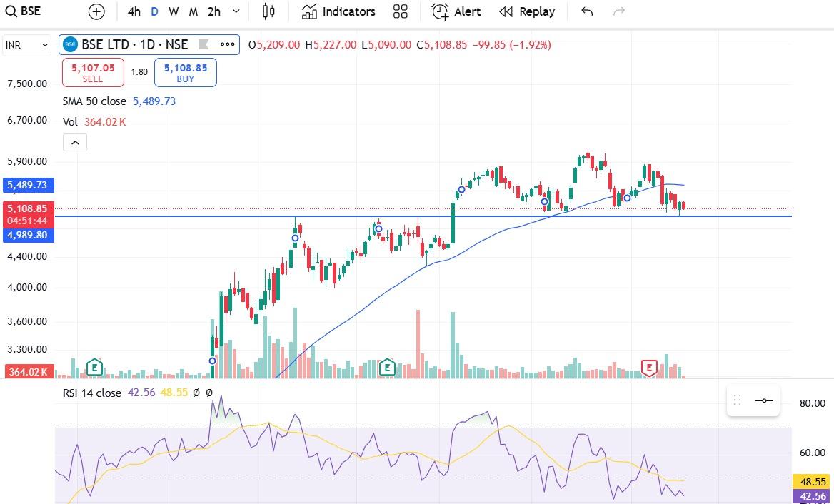Expand the timeframe dropdown arrow
Image resolution: width=834 pixels, height=504 pixels.
pos(236,11)
